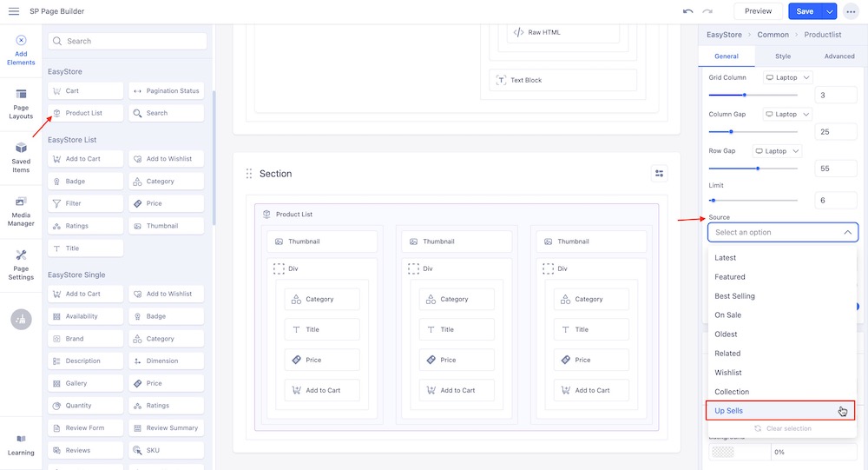
Task: Open the hamburger menu icon
Action: [x=14, y=11]
